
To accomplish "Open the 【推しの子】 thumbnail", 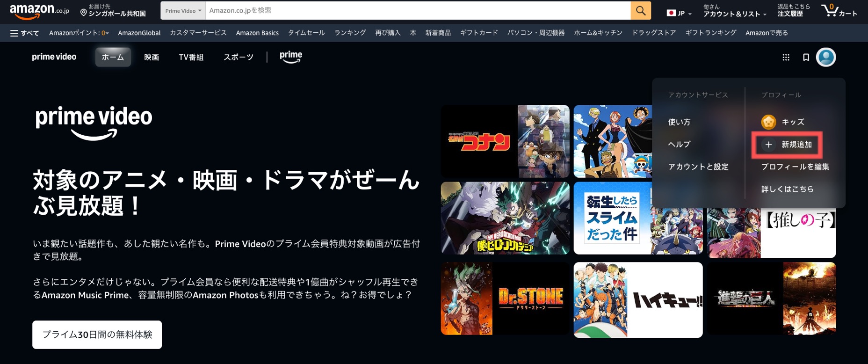I will [x=772, y=233].
